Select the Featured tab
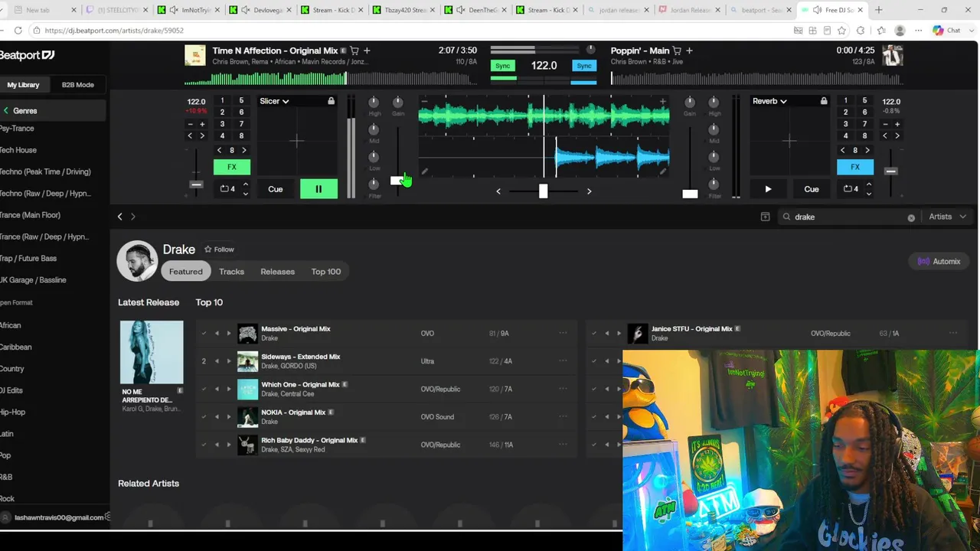 point(186,272)
